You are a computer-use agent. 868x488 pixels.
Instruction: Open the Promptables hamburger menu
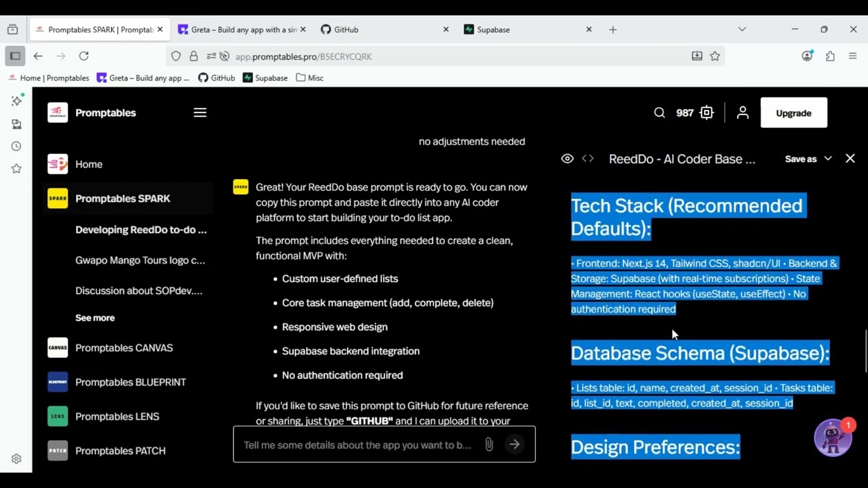point(199,113)
